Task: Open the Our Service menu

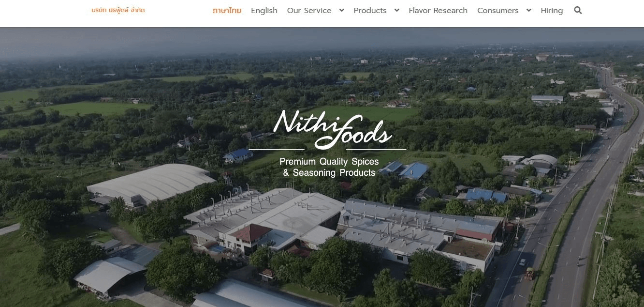Action: [309, 11]
